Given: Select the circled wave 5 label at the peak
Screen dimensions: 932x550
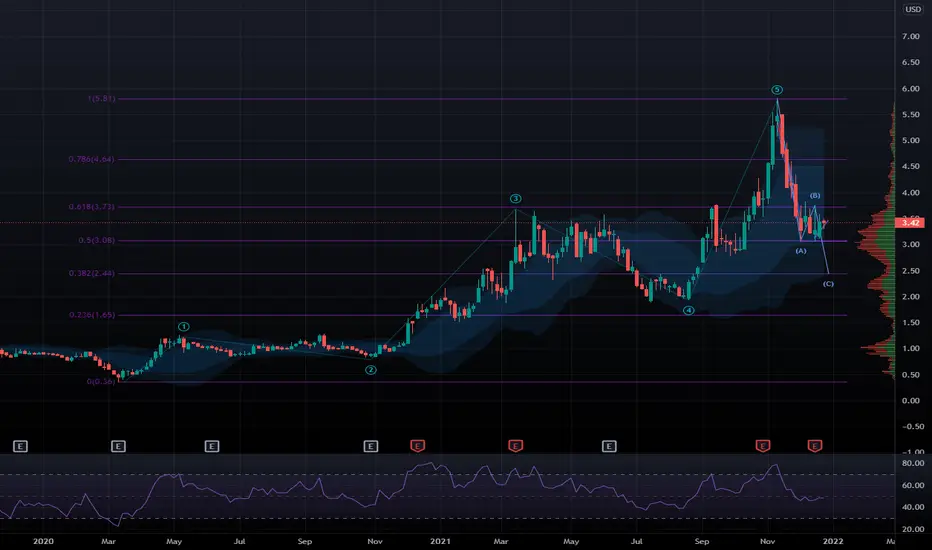Looking at the screenshot, I should [x=777, y=90].
